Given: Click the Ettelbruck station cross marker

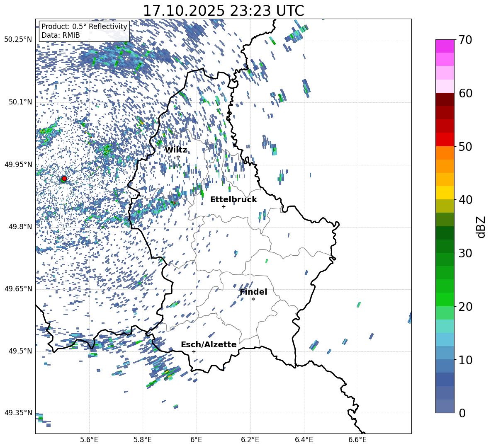Looking at the screenshot, I should pyautogui.click(x=224, y=206).
